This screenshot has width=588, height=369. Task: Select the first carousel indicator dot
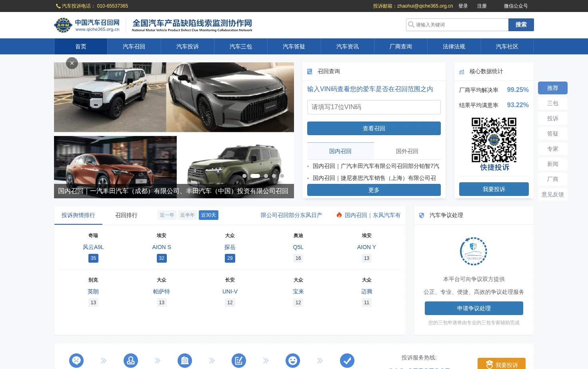click(x=244, y=176)
